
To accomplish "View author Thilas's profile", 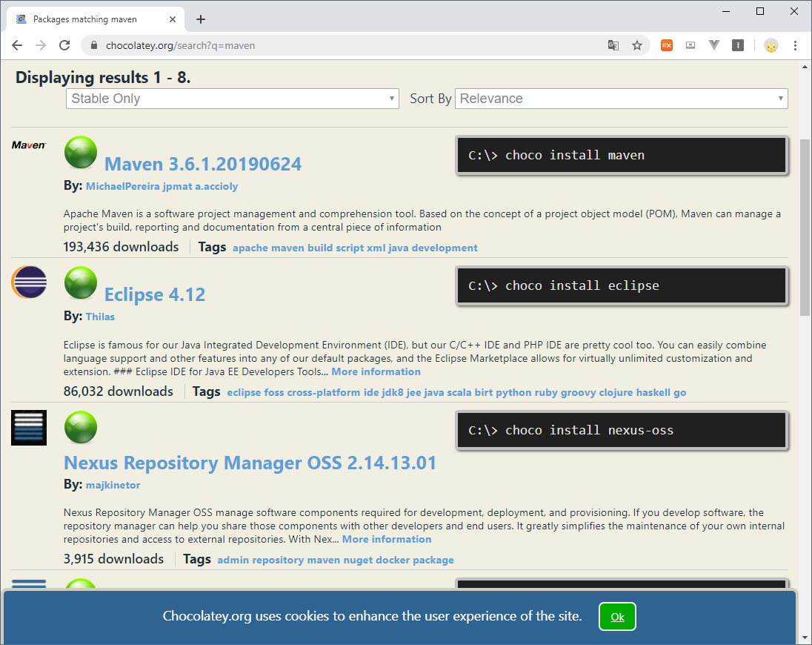I will pos(101,317).
